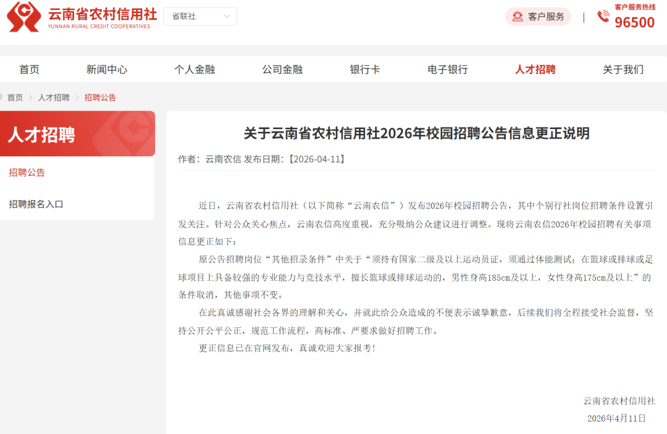Viewport: 667px width, 434px height.
Task: Open the 个人金融 menu
Action: tap(194, 70)
